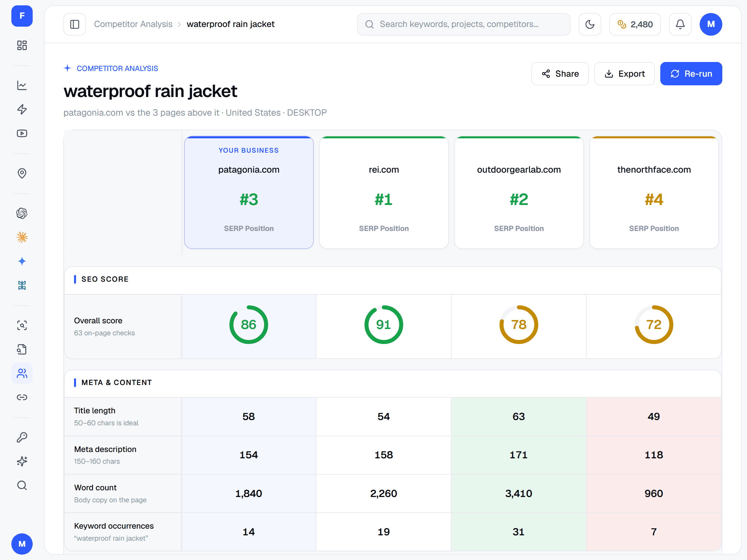Toggle dark mode moon button
The image size is (747, 560).
590,24
